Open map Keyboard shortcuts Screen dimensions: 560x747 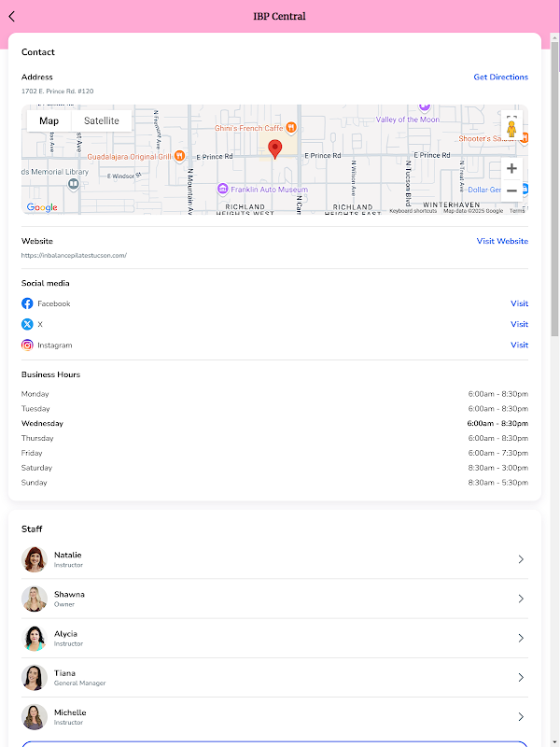click(x=413, y=211)
